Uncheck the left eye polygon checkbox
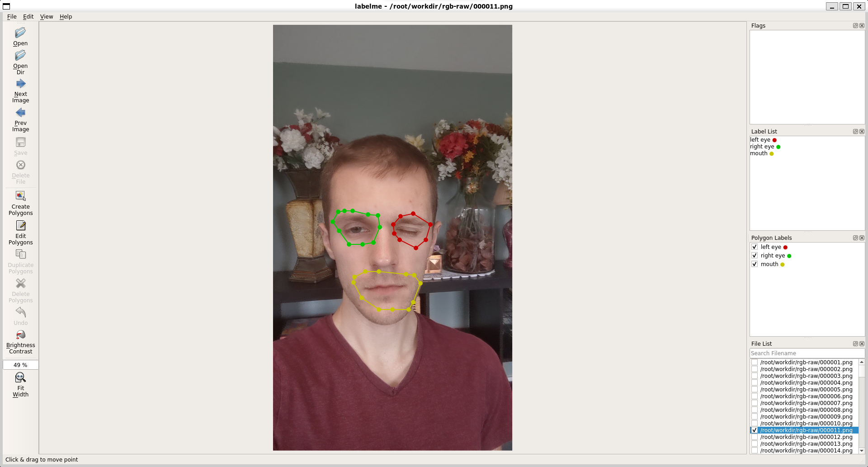Screen dimensions: 868x467 (x=755, y=247)
